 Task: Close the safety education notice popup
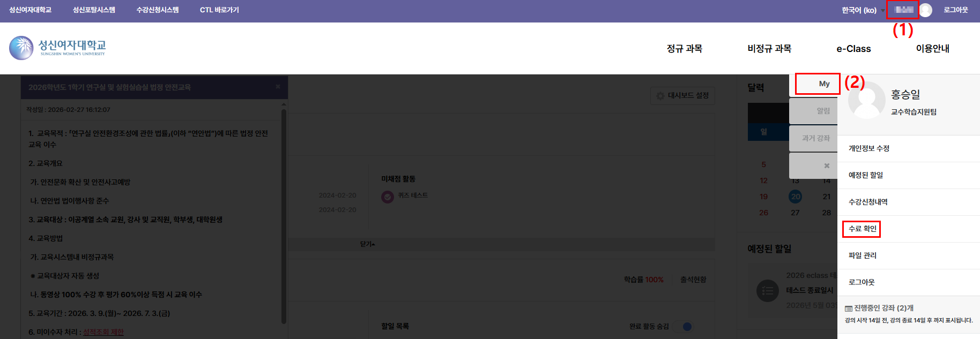(278, 87)
